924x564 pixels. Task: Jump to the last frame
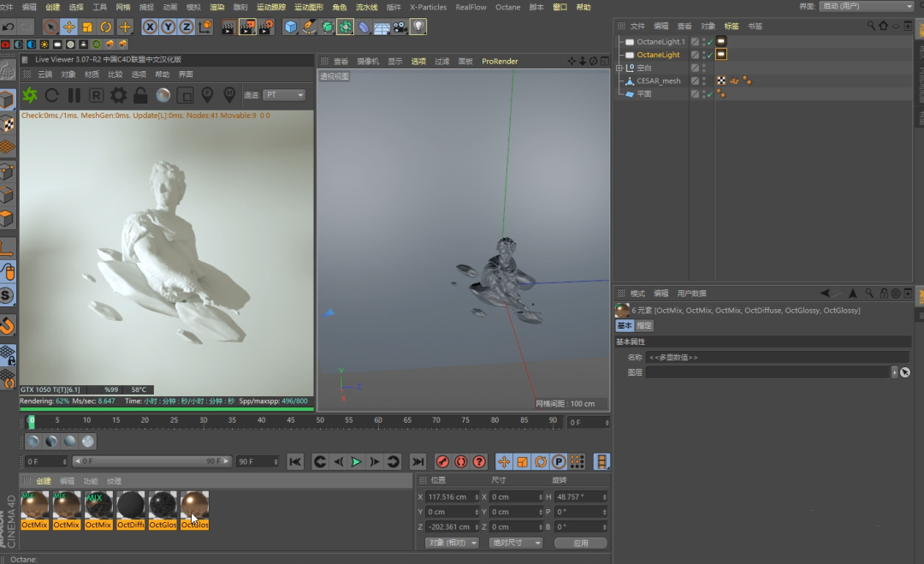418,461
